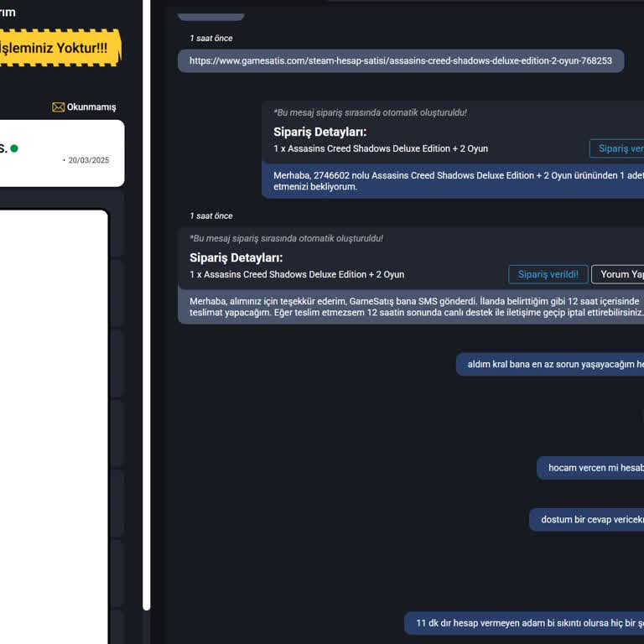The image size is (644, 644).
Task: Click the green online status dot
Action: point(14,148)
